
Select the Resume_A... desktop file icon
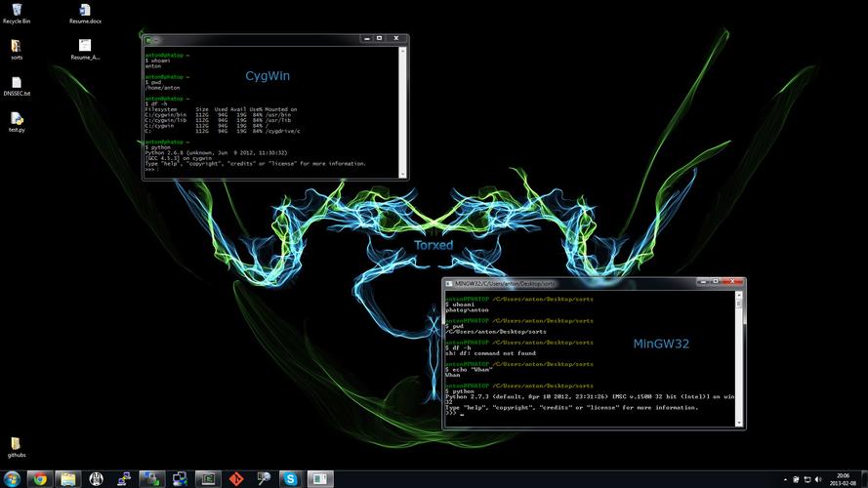(85, 50)
